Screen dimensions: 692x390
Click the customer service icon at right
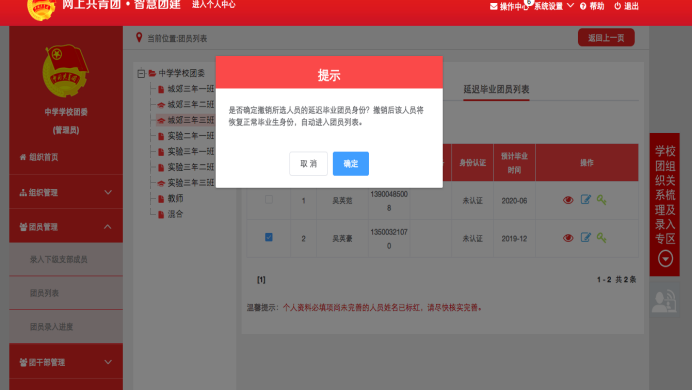[664, 300]
